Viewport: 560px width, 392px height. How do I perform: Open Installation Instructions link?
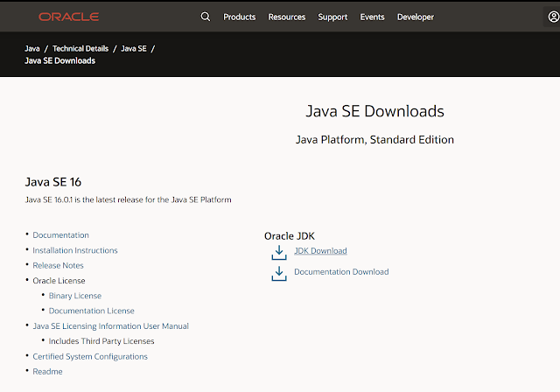pyautogui.click(x=75, y=250)
